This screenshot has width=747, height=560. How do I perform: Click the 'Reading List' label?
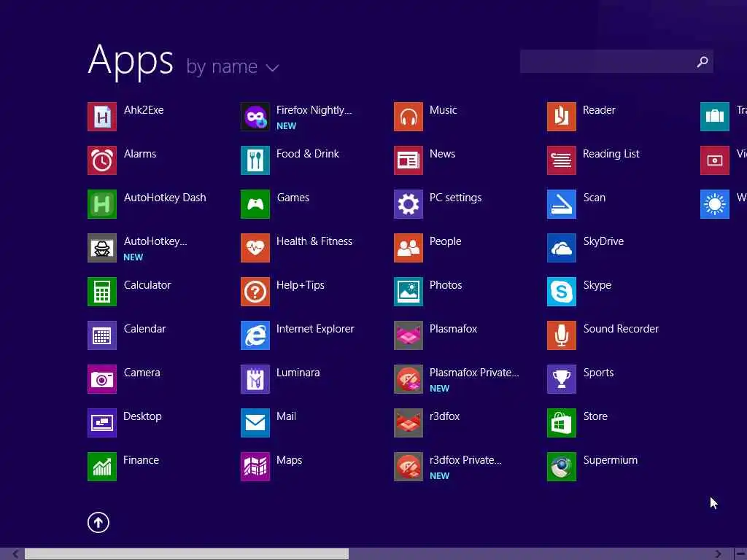pos(611,154)
